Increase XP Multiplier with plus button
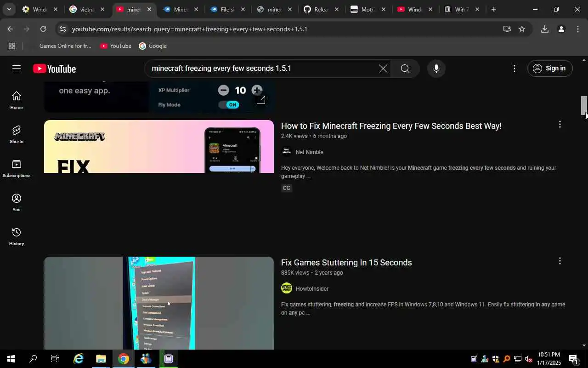Image resolution: width=588 pixels, height=368 pixels. [x=257, y=90]
